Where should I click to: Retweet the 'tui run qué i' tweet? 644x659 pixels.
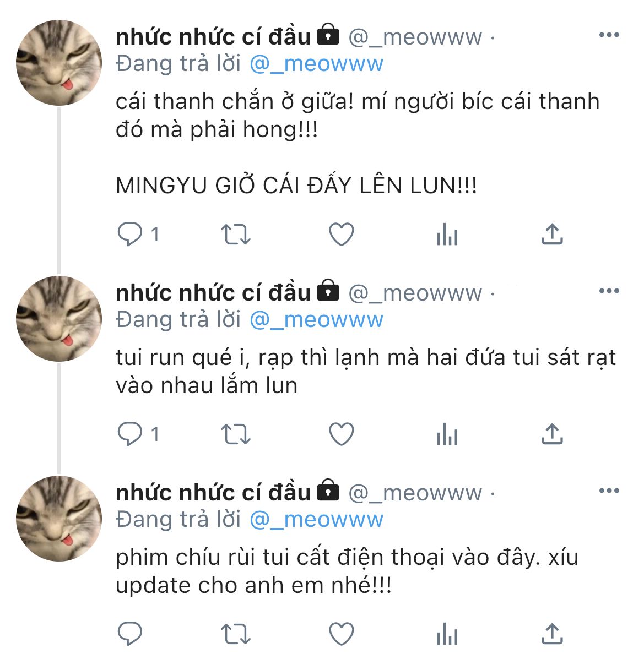click(236, 434)
